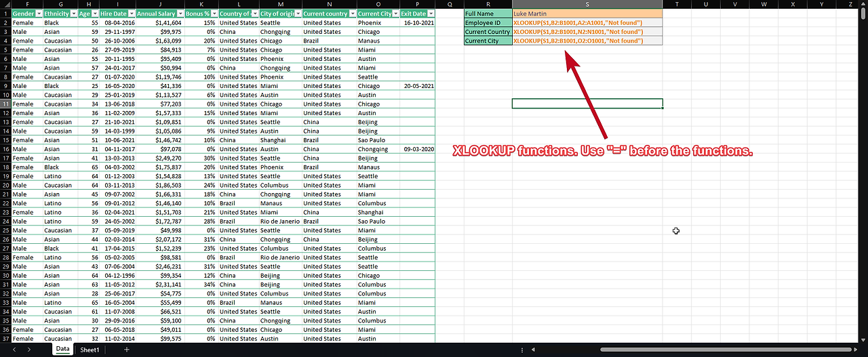Select the $2,31,141 salary cell

tap(159, 285)
